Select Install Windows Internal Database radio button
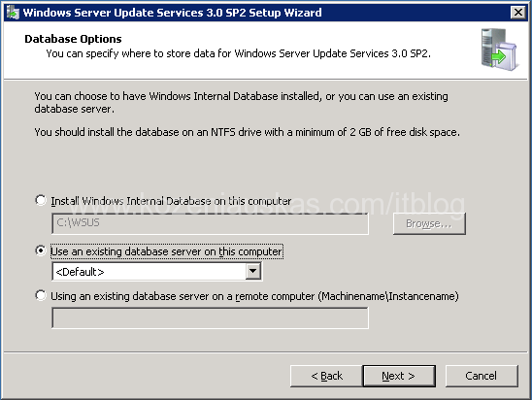The width and height of the screenshot is (532, 400). pyautogui.click(x=41, y=200)
